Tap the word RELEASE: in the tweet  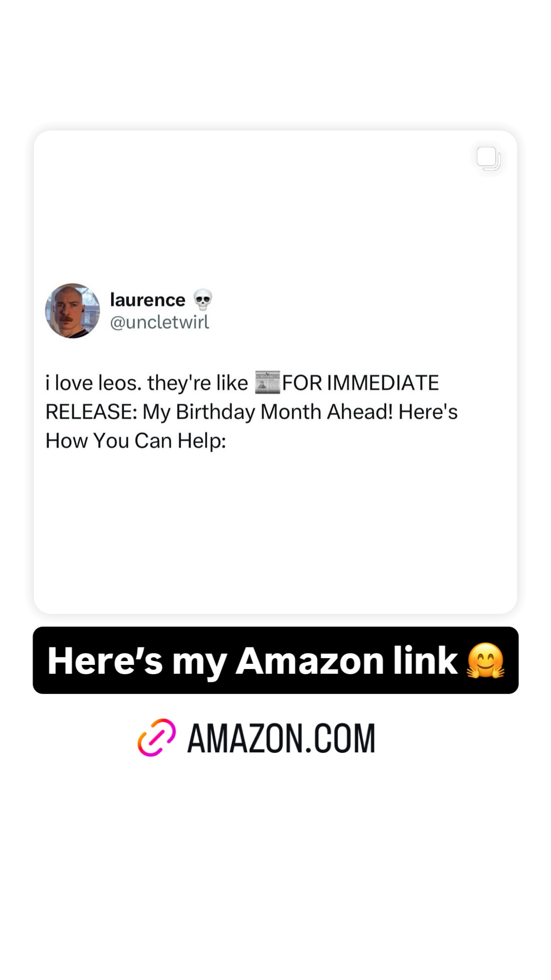91,412
